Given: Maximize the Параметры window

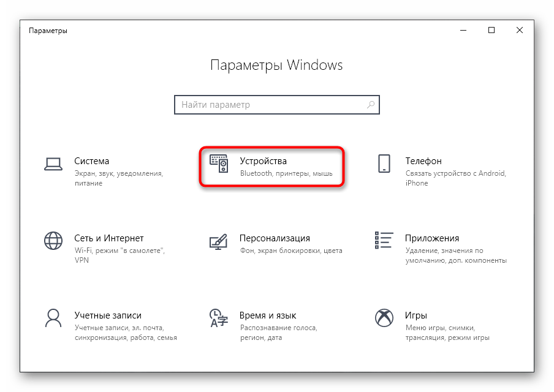Looking at the screenshot, I should click(491, 31).
